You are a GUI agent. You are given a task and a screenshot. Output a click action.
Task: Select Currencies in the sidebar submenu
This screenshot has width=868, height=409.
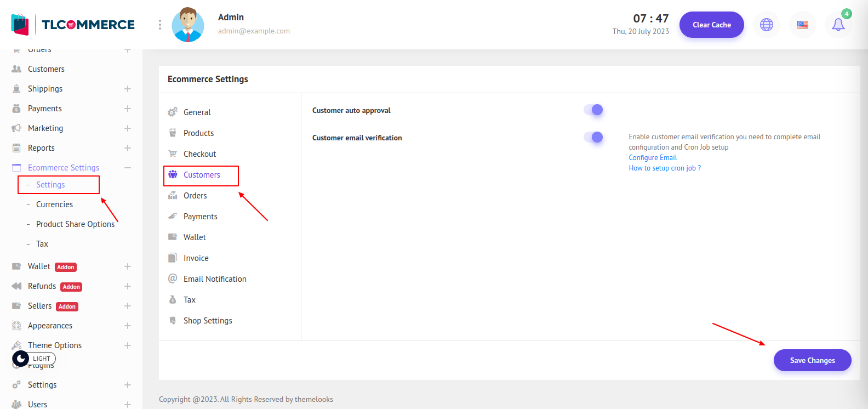coord(54,204)
